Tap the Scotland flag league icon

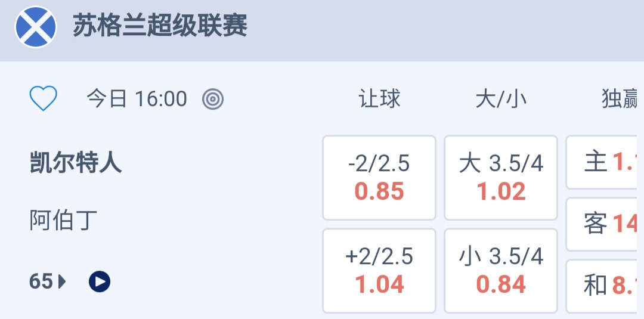point(36,27)
